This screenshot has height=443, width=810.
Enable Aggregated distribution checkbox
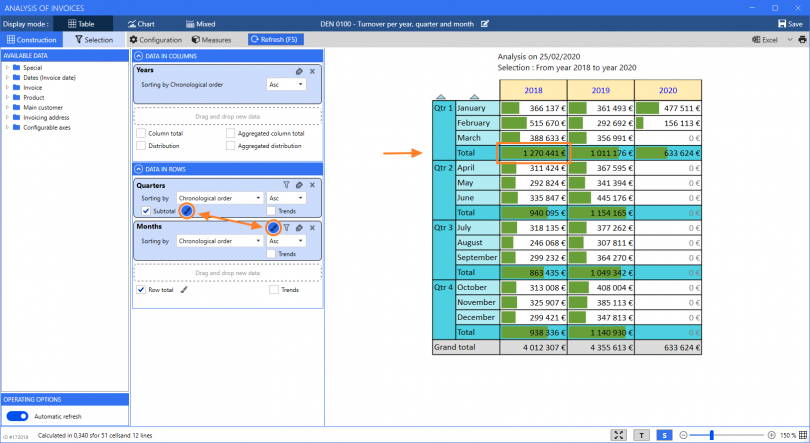click(x=230, y=146)
